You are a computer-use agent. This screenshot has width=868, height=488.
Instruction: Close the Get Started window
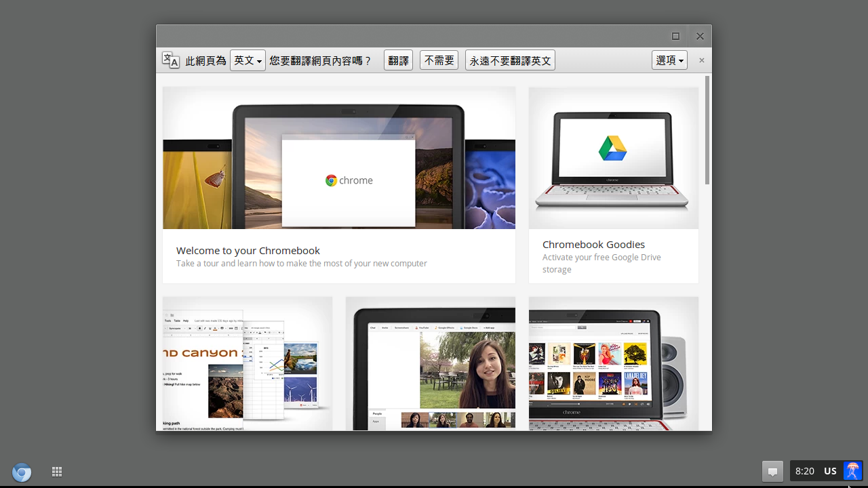pyautogui.click(x=700, y=36)
